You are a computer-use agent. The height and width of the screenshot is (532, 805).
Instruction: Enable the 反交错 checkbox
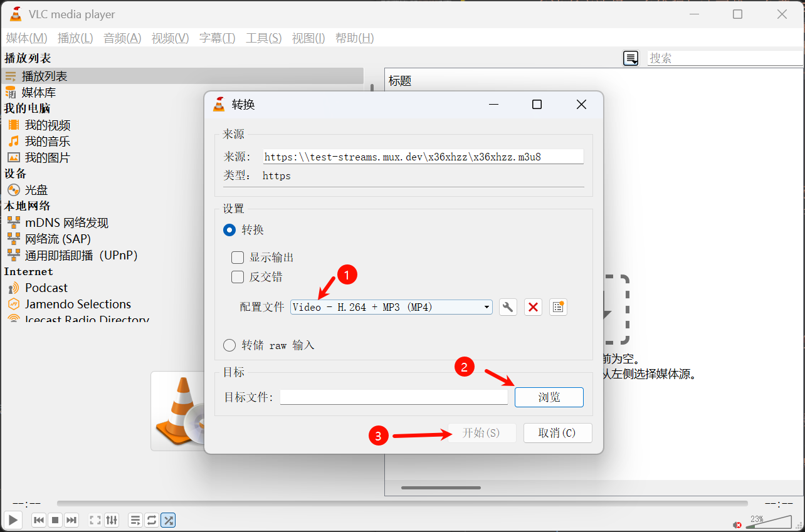238,276
